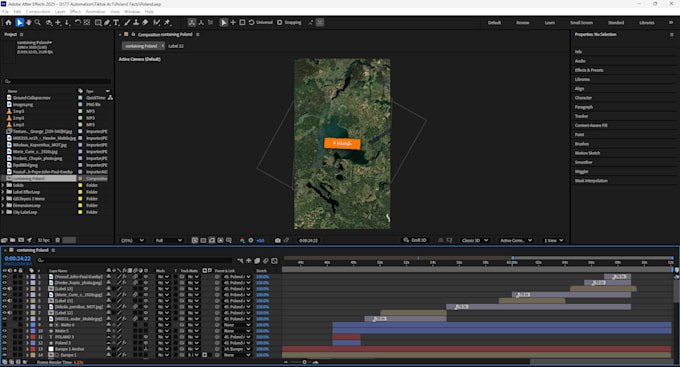This screenshot has height=367, width=680.
Task: Click the frame blending enable icon in timeline
Action: [257, 261]
